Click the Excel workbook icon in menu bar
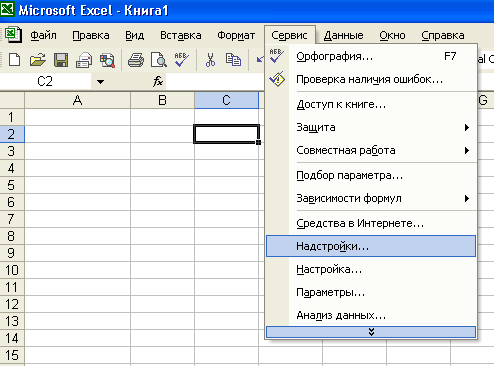 pos(13,35)
